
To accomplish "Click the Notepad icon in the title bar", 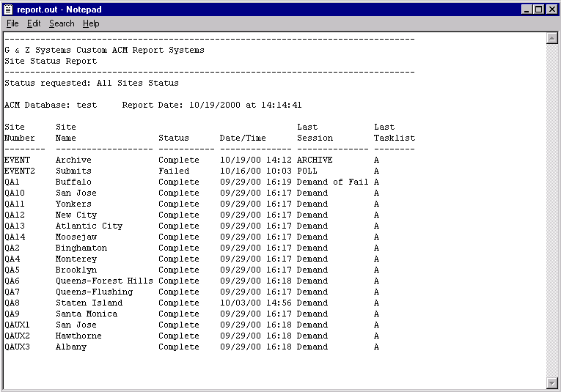I will tap(9, 9).
